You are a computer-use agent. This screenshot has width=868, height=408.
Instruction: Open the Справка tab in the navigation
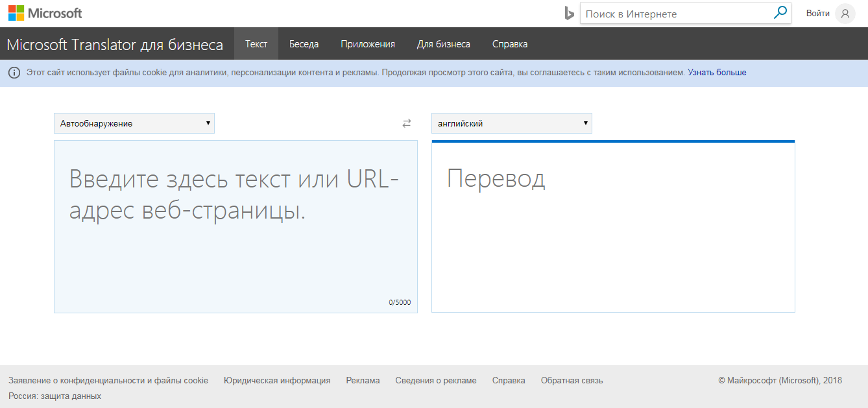[x=511, y=43]
